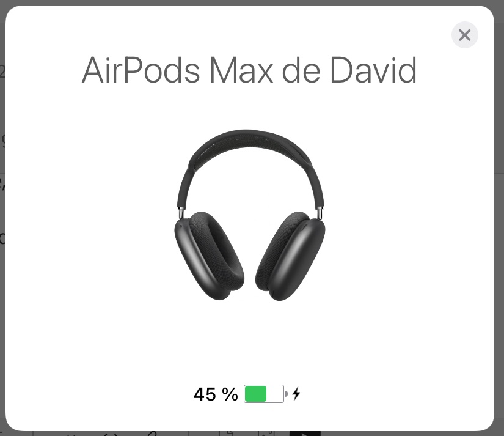The image size is (504, 436).
Task: Click the dimmed background left of the popup
Action: tap(2, 225)
